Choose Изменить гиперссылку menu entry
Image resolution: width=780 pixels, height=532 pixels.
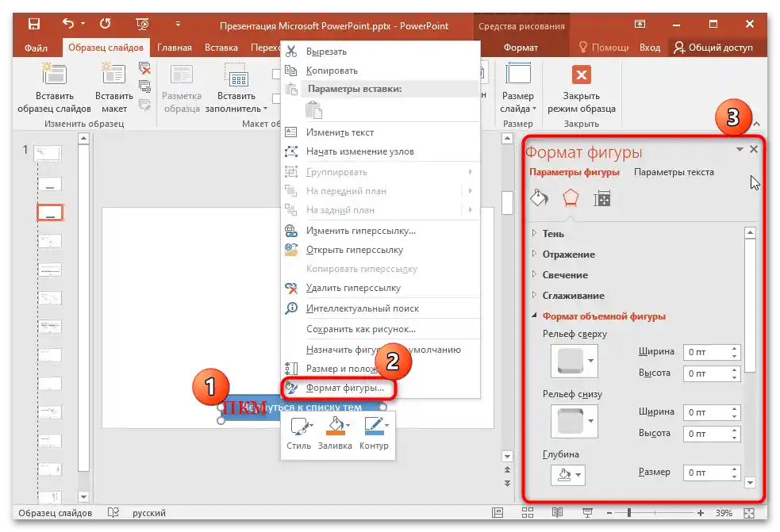(x=381, y=231)
